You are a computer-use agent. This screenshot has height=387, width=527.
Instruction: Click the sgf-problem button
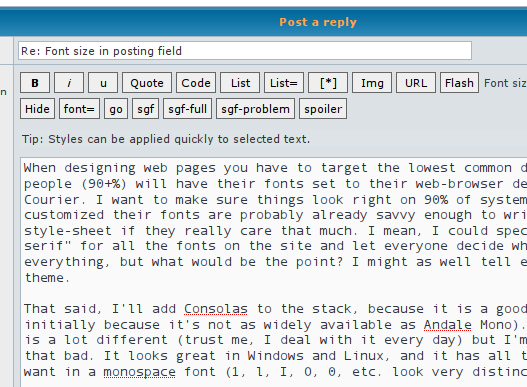pos(255,109)
